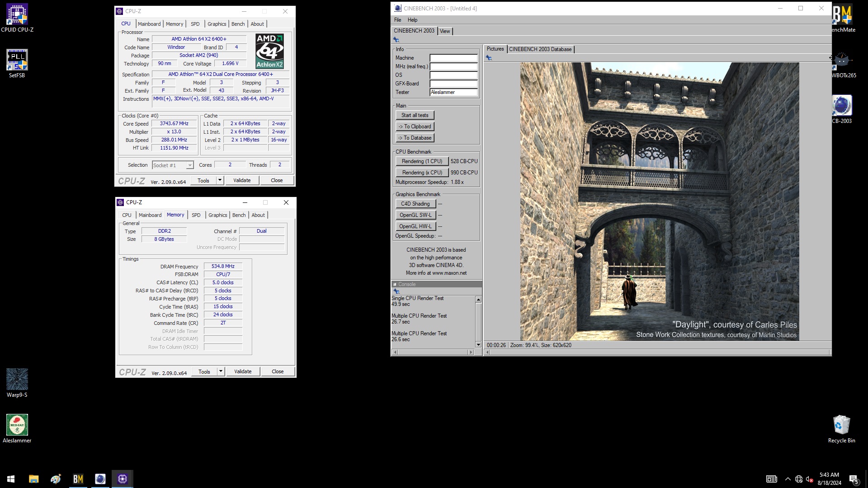Click the Windows Start button

[11, 479]
